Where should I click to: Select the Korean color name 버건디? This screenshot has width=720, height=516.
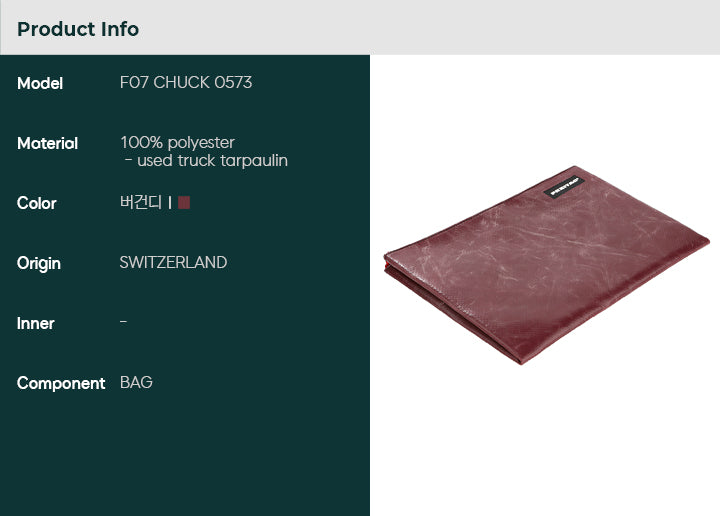(141, 202)
